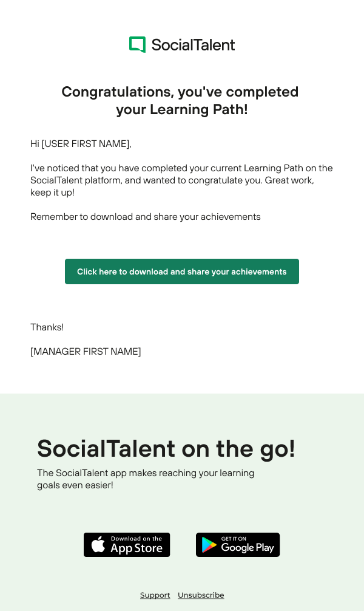
Task: Click the SocialTalent wordmark at the top
Action: coord(193,45)
